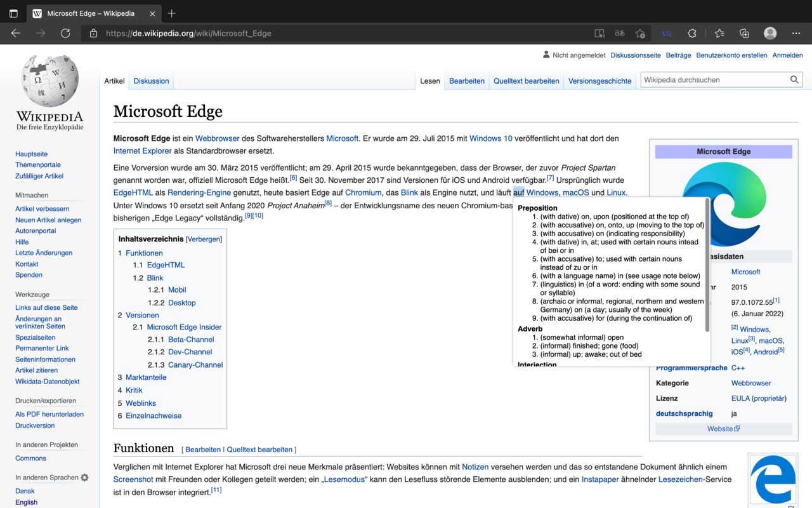Click the Anmelden link
This screenshot has height=508, width=812.
click(787, 55)
